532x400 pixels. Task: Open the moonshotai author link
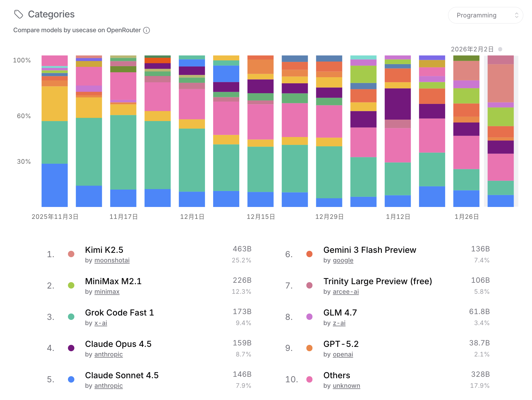pos(112,260)
